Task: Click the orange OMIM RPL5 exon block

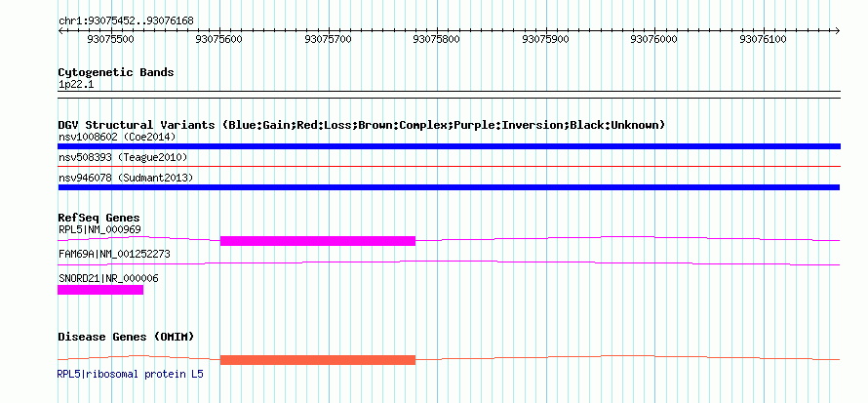Action: coord(318,360)
